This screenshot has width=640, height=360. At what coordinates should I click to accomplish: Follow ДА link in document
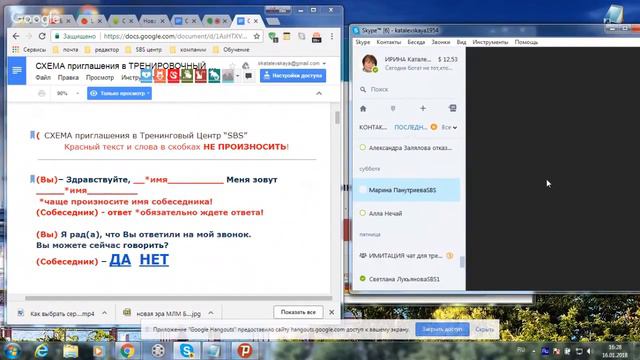coord(120,260)
